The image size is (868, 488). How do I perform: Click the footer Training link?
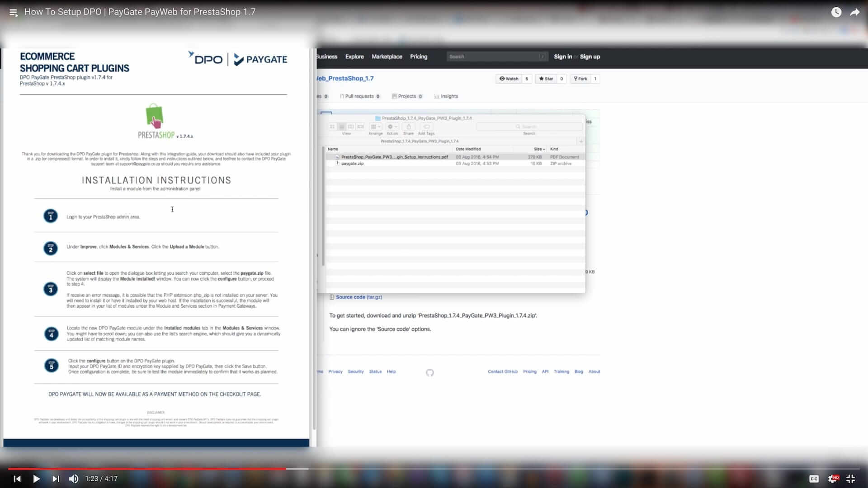coord(561,372)
